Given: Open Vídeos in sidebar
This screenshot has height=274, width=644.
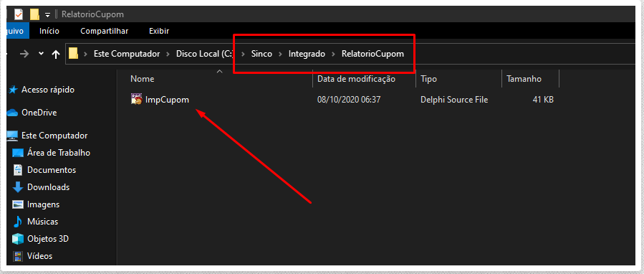Looking at the screenshot, I should (x=40, y=256).
